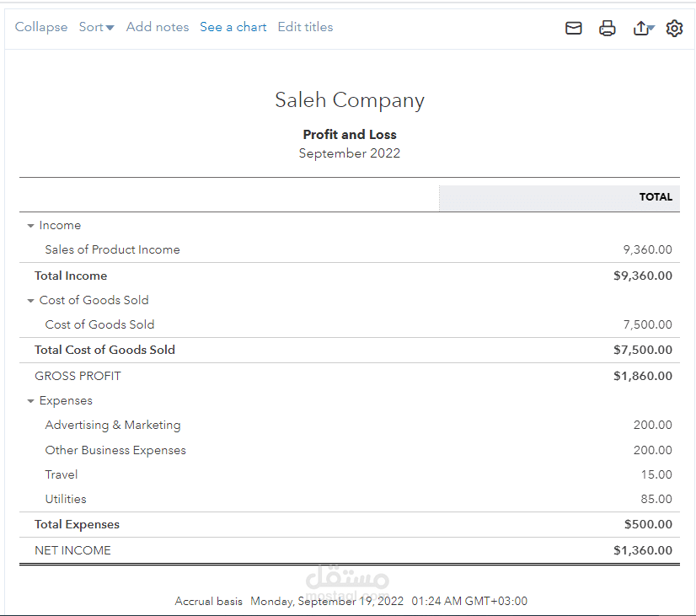Open the See a chart link
696x616 pixels.
point(233,27)
